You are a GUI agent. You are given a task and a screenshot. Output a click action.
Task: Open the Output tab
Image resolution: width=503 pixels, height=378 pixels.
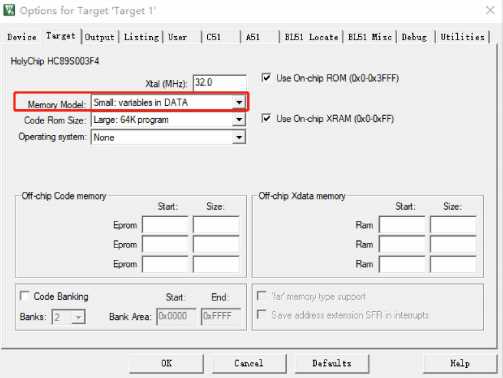(x=99, y=37)
